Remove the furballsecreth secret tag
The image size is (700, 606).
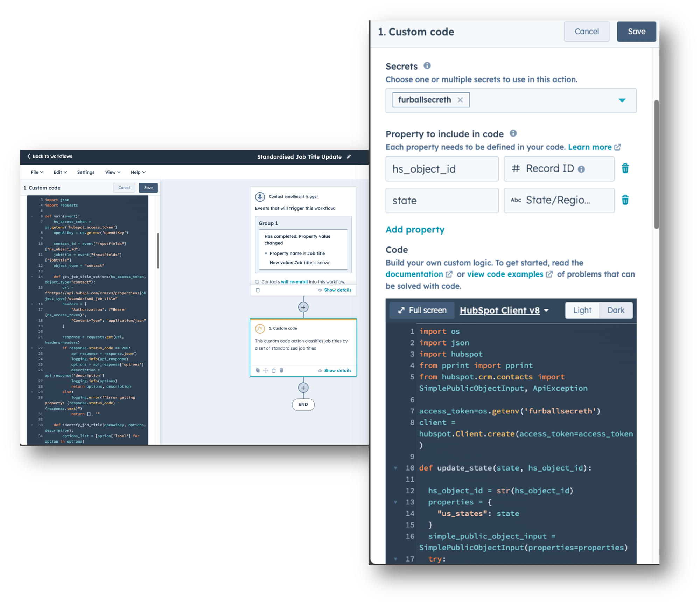(460, 100)
